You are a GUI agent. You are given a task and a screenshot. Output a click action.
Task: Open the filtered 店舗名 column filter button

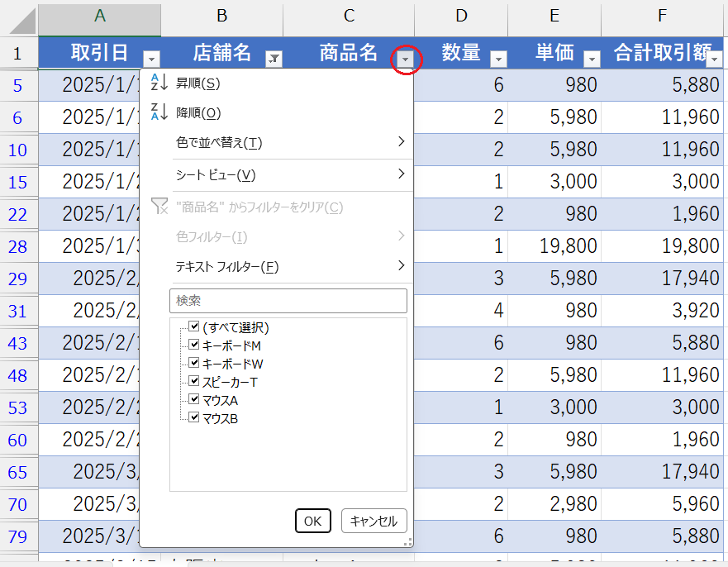click(x=274, y=60)
